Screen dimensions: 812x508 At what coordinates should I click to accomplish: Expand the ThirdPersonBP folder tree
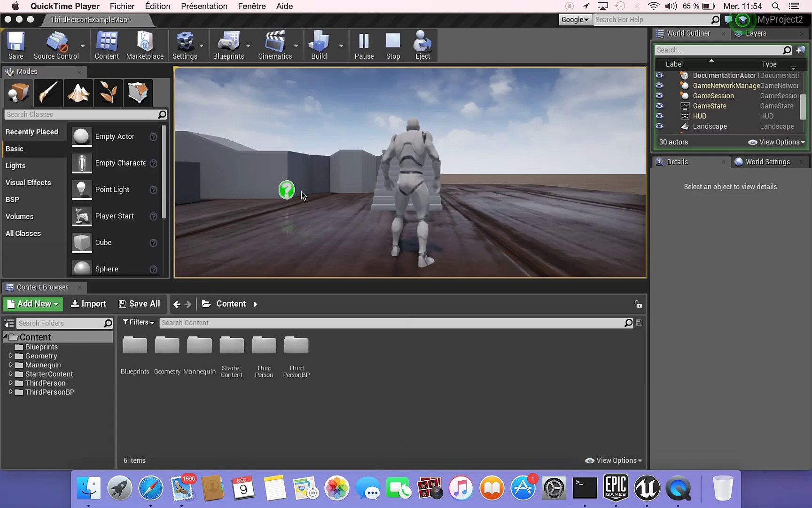coord(11,392)
